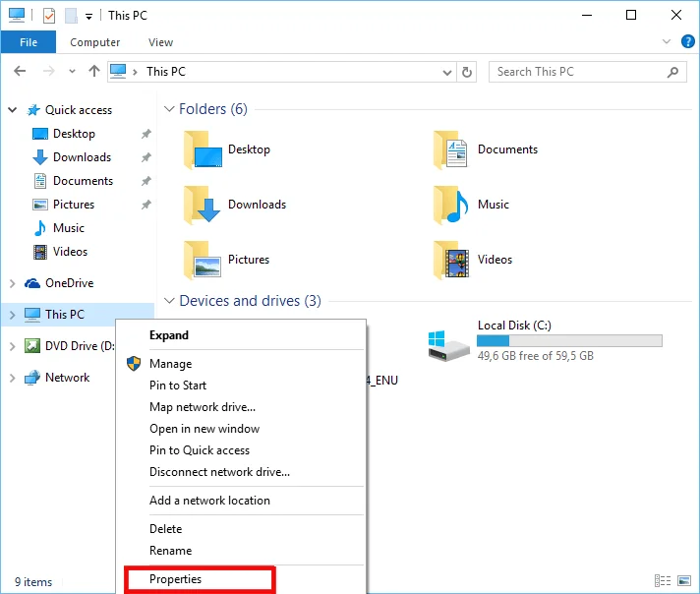
Task: Choose Map network drive... in context menu
Action: (x=242, y=407)
